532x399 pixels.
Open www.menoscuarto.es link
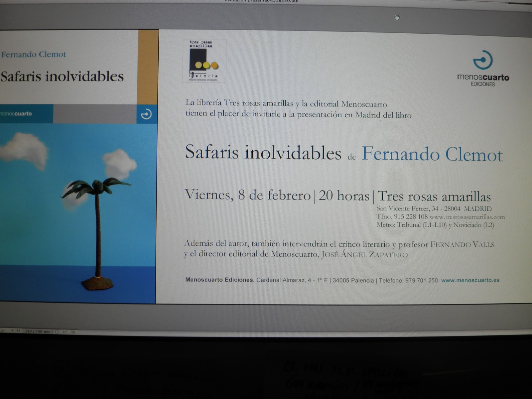click(470, 280)
